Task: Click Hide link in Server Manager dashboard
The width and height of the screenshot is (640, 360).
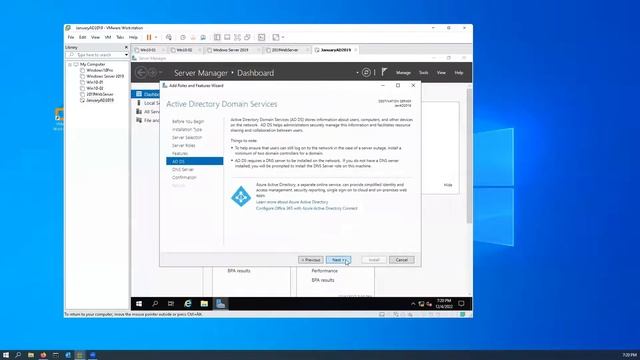Action: pyautogui.click(x=448, y=185)
